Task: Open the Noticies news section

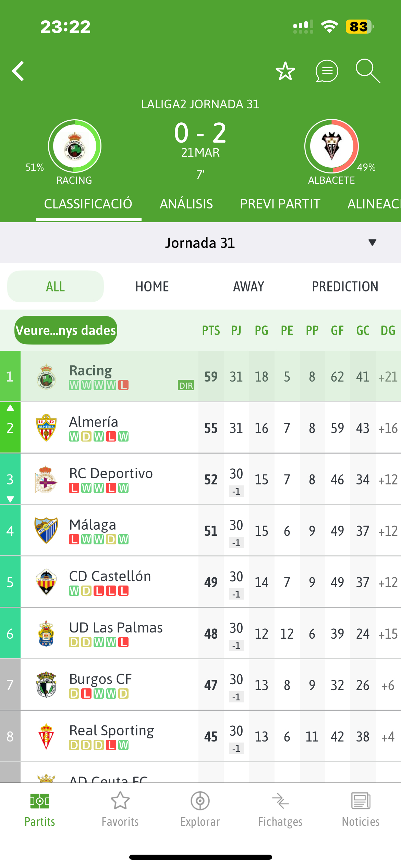Action: pyautogui.click(x=361, y=809)
